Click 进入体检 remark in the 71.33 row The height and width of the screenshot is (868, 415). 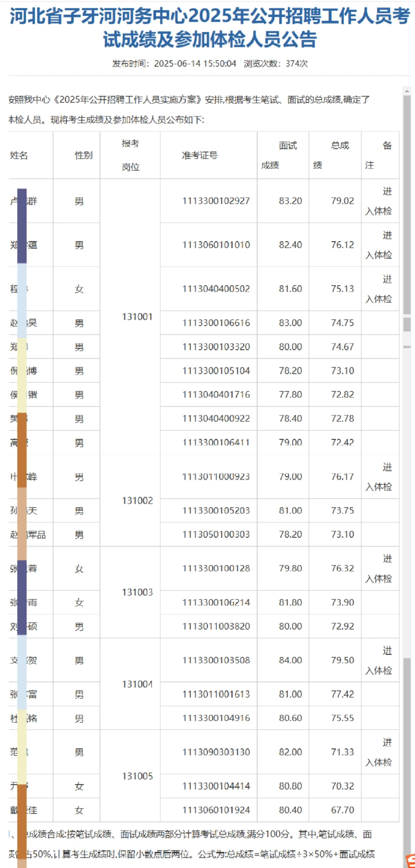click(379, 752)
